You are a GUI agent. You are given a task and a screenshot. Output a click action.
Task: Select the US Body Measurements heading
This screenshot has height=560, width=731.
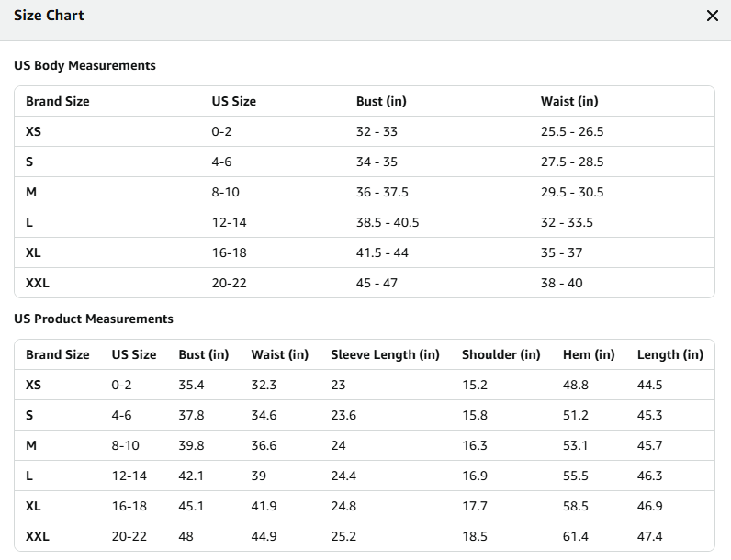(x=84, y=66)
